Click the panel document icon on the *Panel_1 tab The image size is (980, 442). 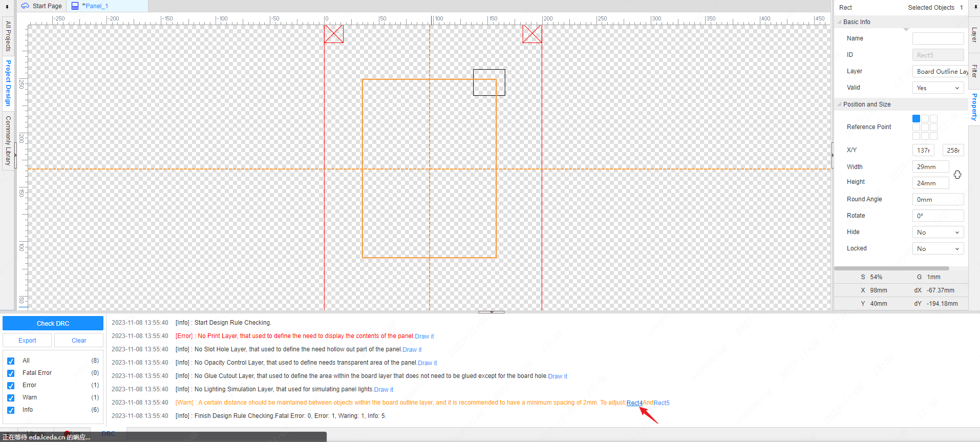click(75, 6)
